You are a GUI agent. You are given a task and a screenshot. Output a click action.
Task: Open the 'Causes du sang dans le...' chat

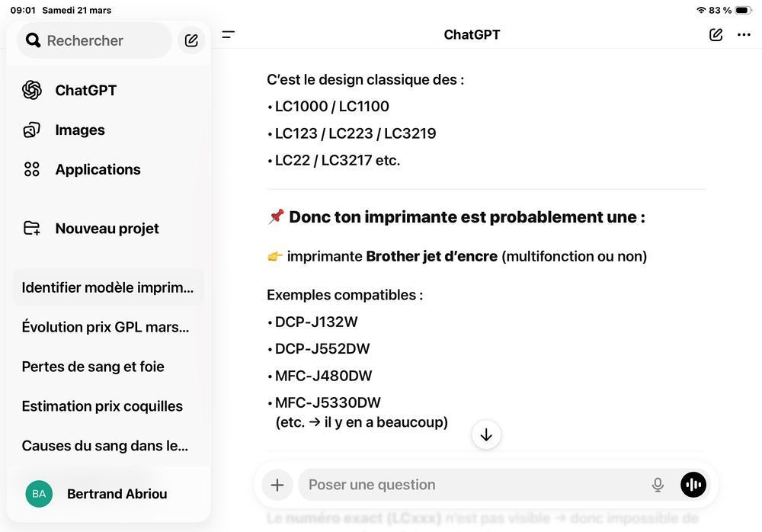108,445
